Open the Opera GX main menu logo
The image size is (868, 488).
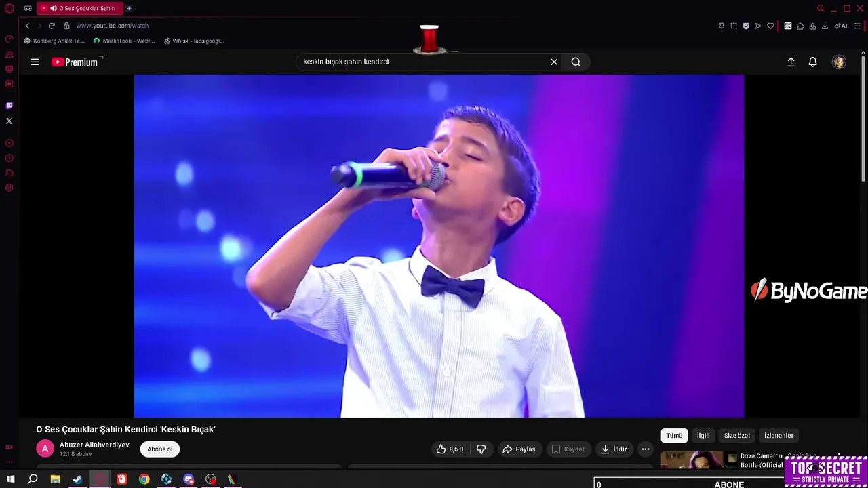point(9,8)
